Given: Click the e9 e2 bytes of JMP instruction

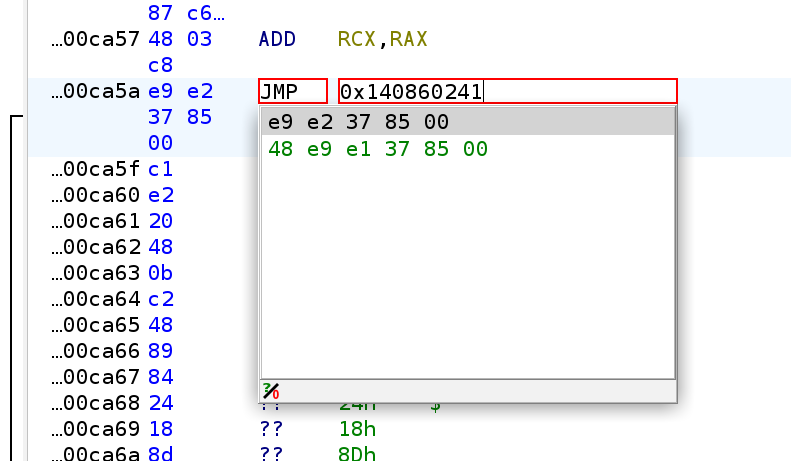Looking at the screenshot, I should (x=179, y=92).
